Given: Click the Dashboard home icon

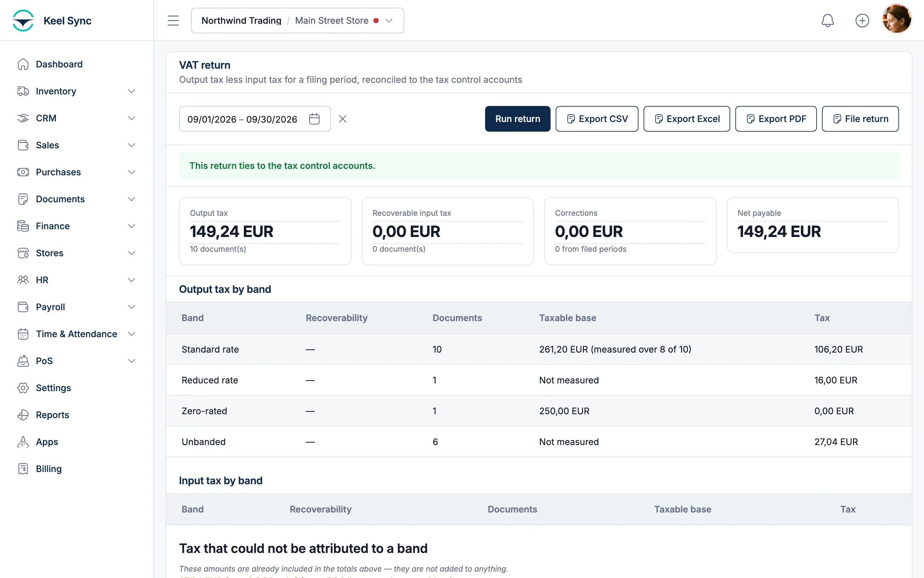Looking at the screenshot, I should (23, 64).
